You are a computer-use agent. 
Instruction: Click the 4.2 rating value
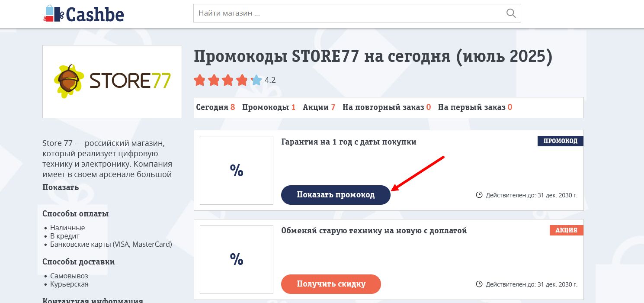(x=270, y=80)
